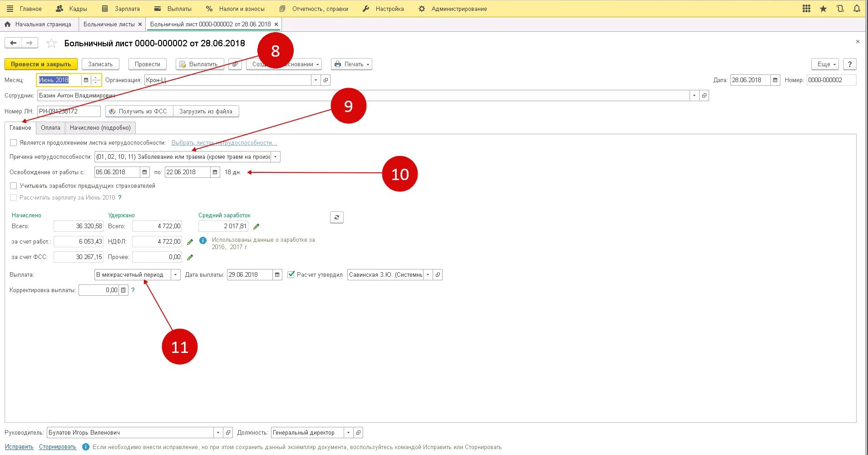This screenshot has height=455, width=868.
Task: Click the Исправить link
Action: coord(19,447)
